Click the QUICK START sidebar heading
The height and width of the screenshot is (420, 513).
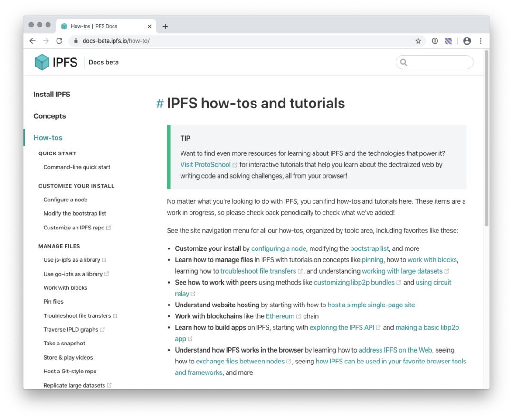(57, 153)
